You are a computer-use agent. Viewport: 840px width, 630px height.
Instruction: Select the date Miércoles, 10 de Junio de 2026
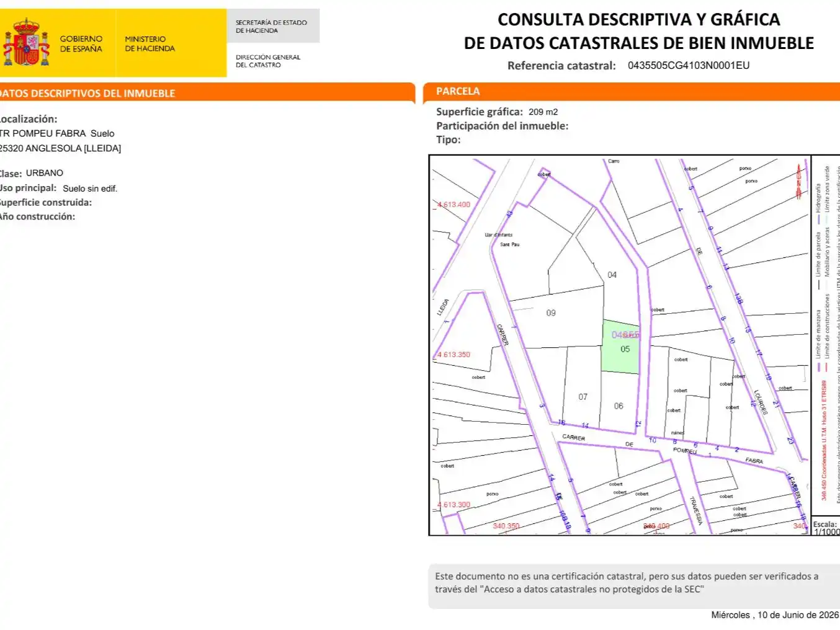(x=775, y=615)
